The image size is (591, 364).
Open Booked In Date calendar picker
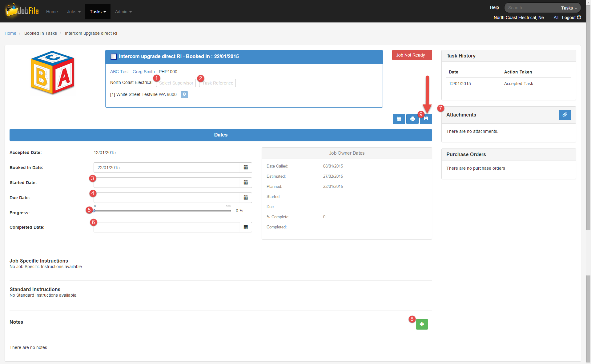[x=246, y=168]
